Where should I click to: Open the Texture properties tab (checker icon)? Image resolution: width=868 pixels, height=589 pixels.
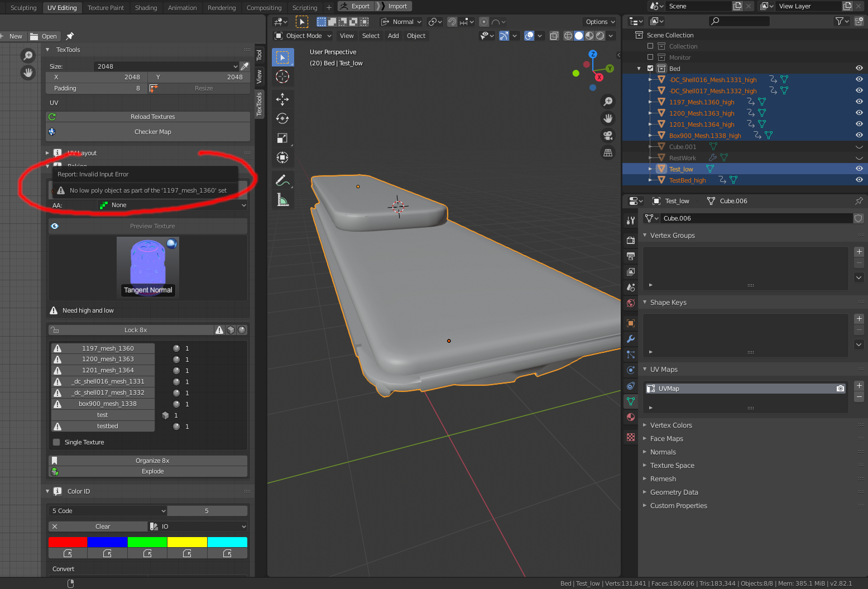coord(631,437)
